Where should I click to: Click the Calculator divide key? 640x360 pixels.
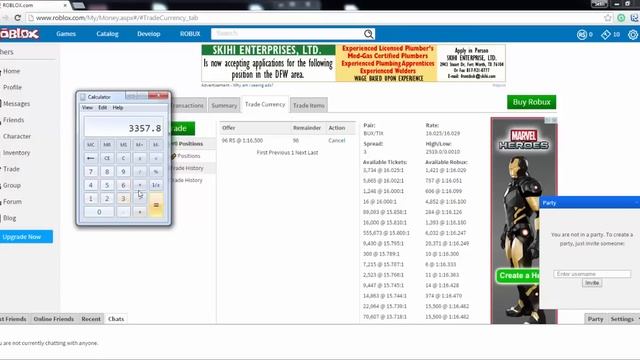pos(140,171)
